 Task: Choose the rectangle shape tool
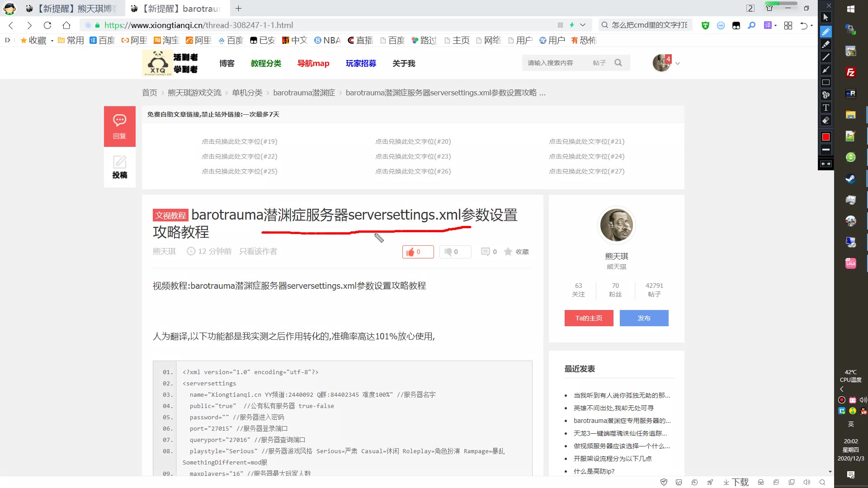click(826, 82)
